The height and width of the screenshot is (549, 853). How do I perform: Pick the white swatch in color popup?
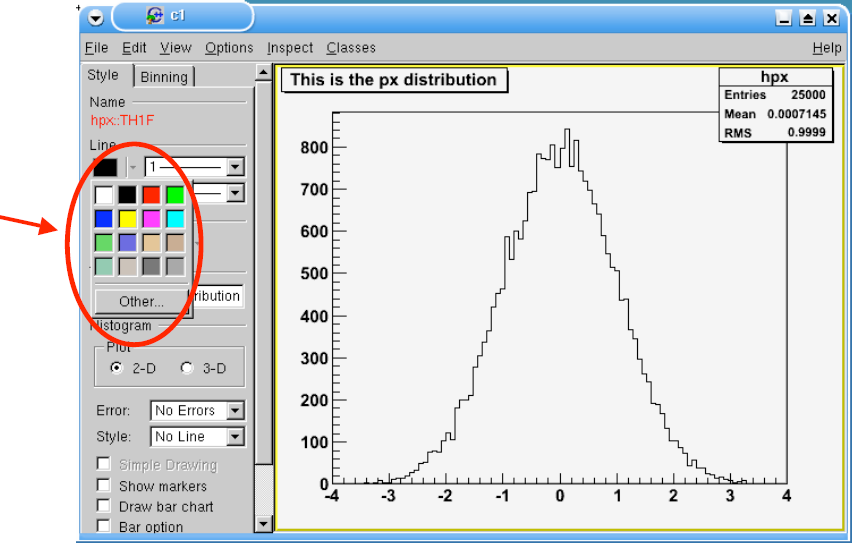pyautogui.click(x=103, y=195)
